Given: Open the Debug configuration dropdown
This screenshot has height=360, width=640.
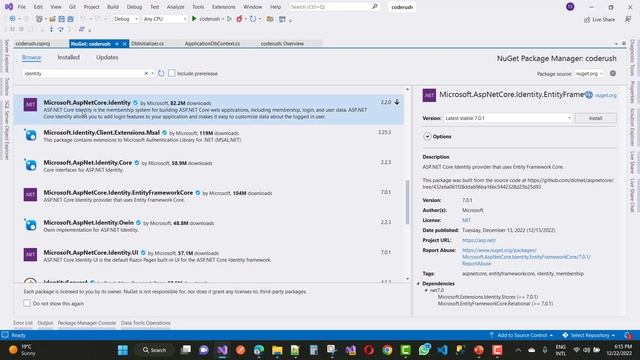Looking at the screenshot, I should pyautogui.click(x=126, y=19).
